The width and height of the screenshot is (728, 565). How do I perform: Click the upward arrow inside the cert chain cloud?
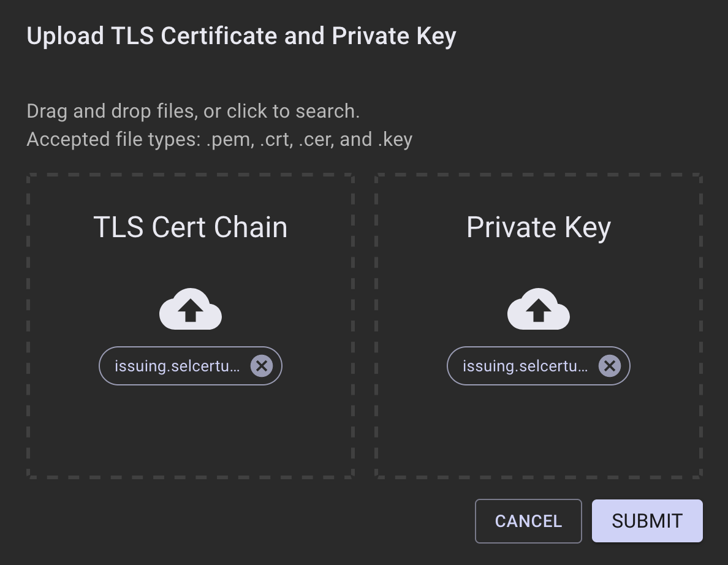click(x=191, y=311)
